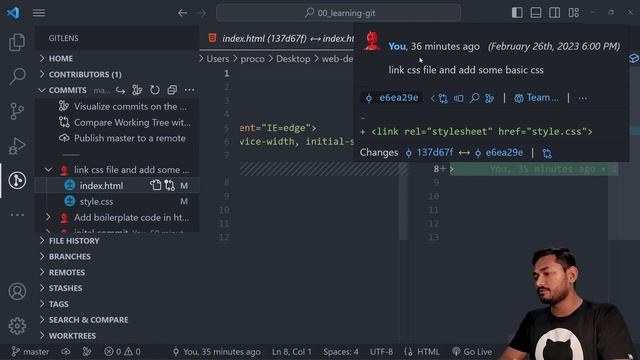Click the proco breadcrumb
This screenshot has width=640, height=360.
pos(252,59)
